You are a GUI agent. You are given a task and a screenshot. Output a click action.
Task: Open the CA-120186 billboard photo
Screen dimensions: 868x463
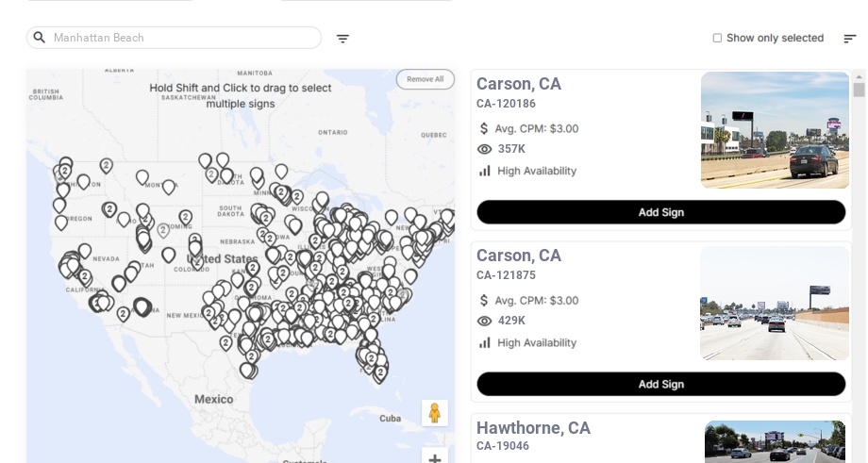point(775,130)
